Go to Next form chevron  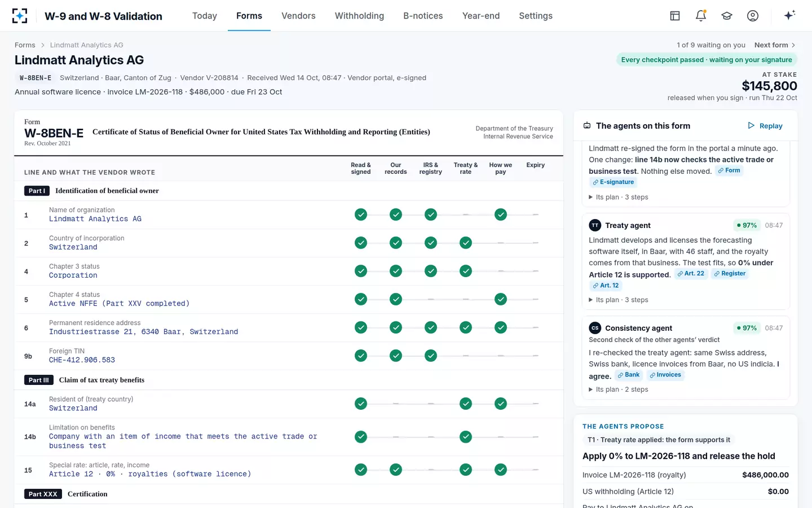coord(793,45)
